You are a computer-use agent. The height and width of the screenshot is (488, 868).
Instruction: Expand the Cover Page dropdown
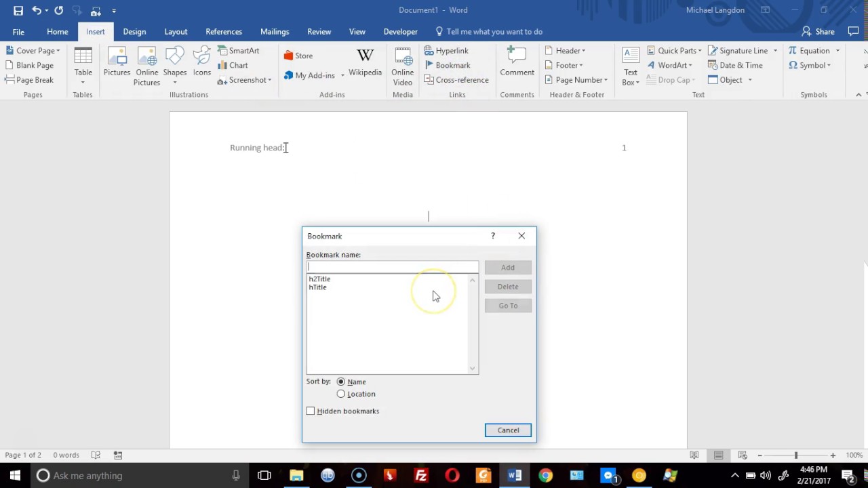point(58,51)
